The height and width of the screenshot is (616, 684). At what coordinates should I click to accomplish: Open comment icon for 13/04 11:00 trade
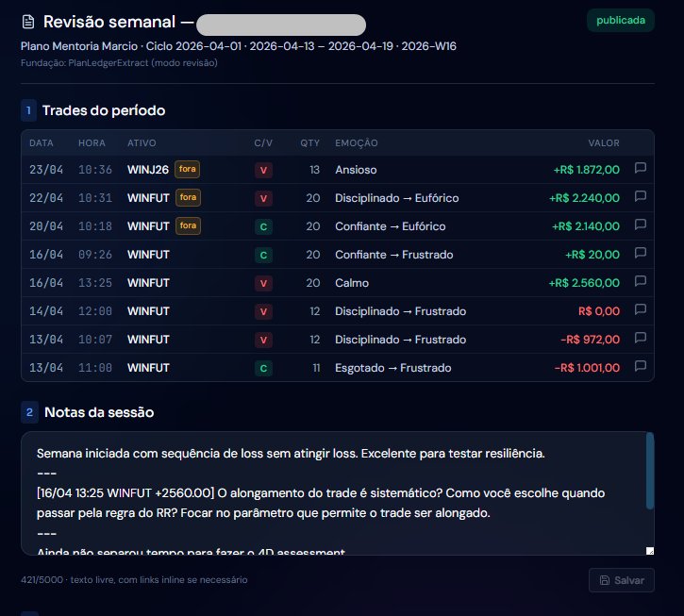coord(640,366)
